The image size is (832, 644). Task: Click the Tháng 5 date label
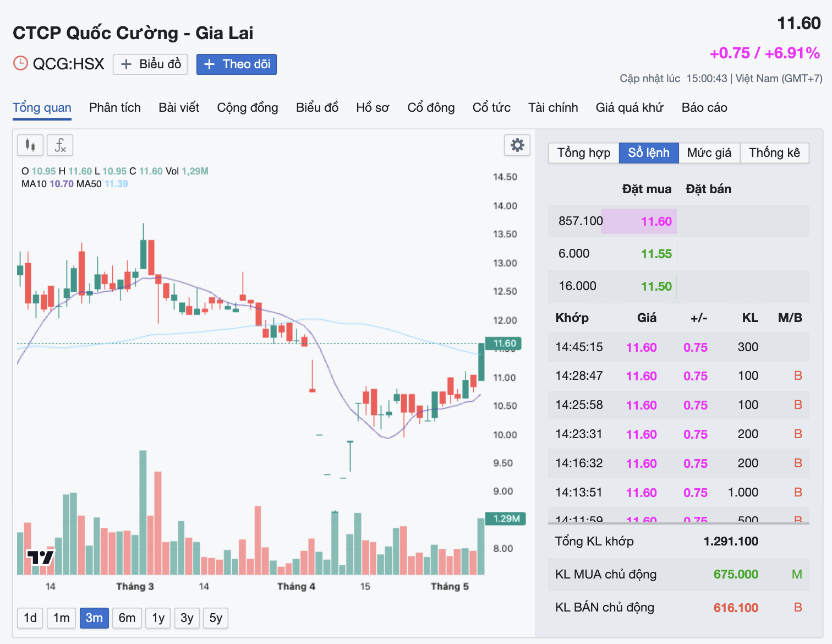pyautogui.click(x=450, y=587)
